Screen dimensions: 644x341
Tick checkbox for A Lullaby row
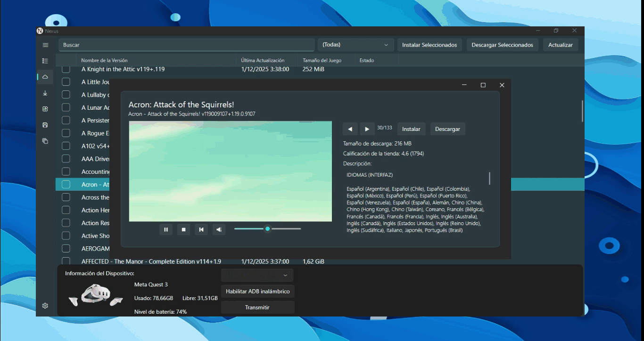click(66, 95)
